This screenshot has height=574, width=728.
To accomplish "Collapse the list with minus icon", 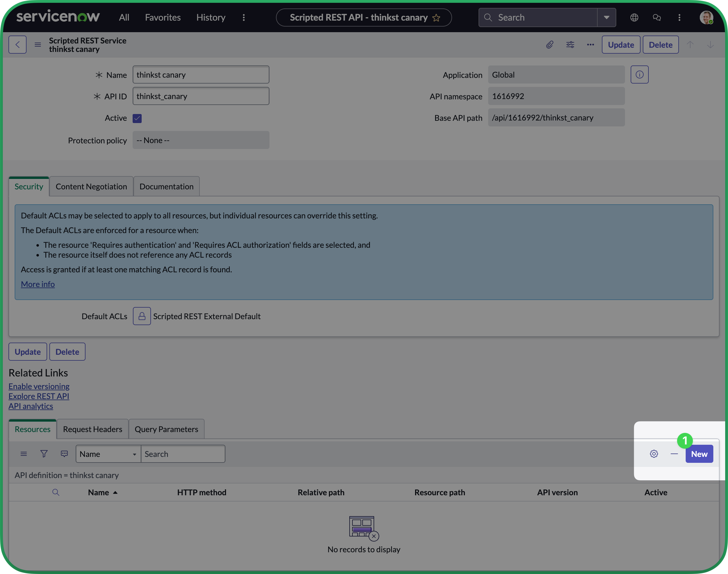I will [x=674, y=454].
